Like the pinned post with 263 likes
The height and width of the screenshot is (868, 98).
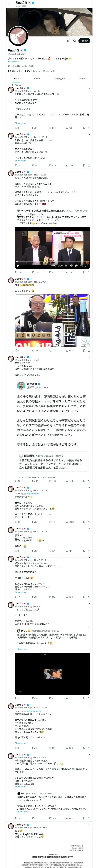click(x=52, y=128)
